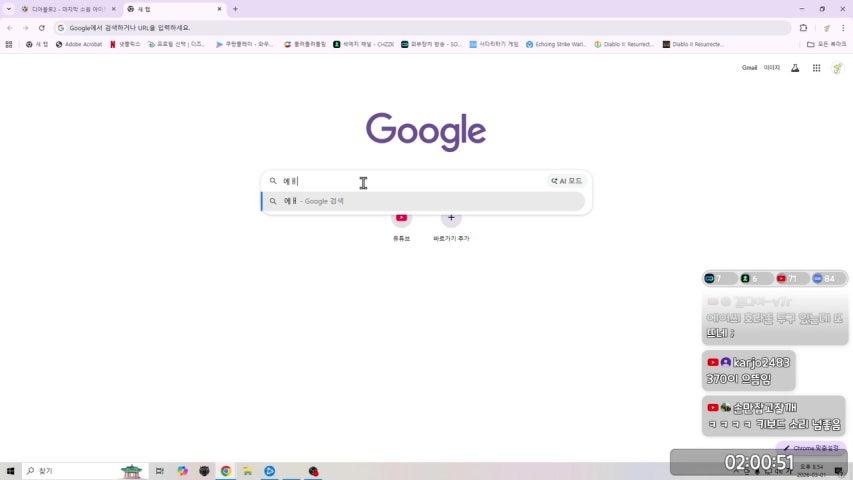Image resolution: width=853 pixels, height=480 pixels.
Task: Select the Google search suggestion row
Action: 423,201
